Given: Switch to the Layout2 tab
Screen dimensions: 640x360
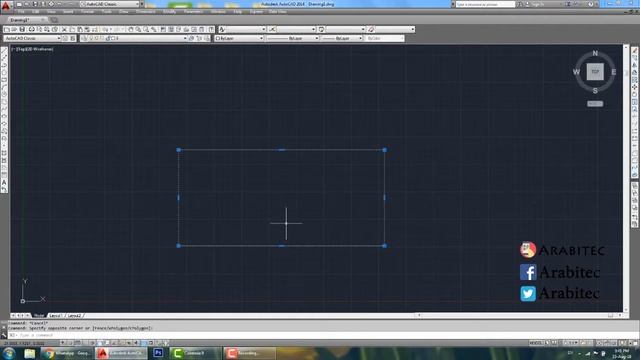Looking at the screenshot, I should (x=74, y=316).
